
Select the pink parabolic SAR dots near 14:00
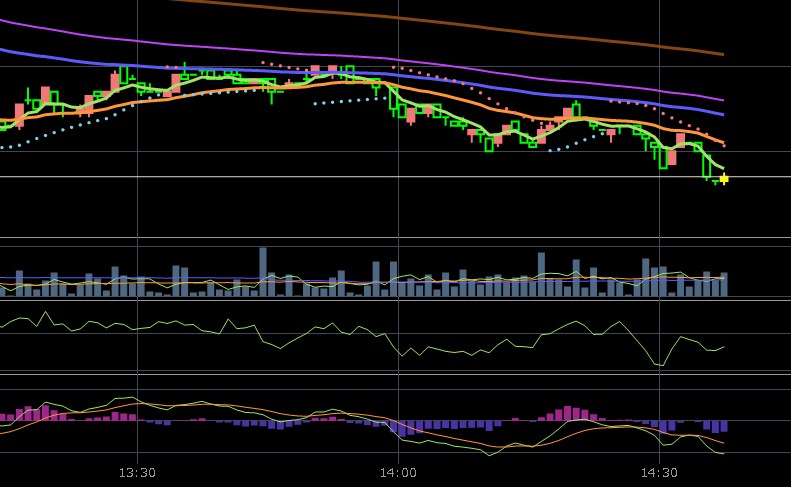click(x=420, y=72)
